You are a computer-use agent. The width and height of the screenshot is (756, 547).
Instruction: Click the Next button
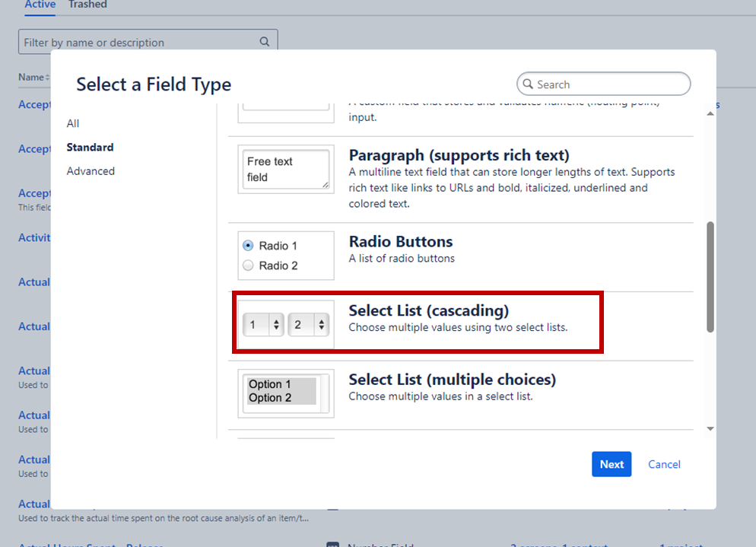611,464
